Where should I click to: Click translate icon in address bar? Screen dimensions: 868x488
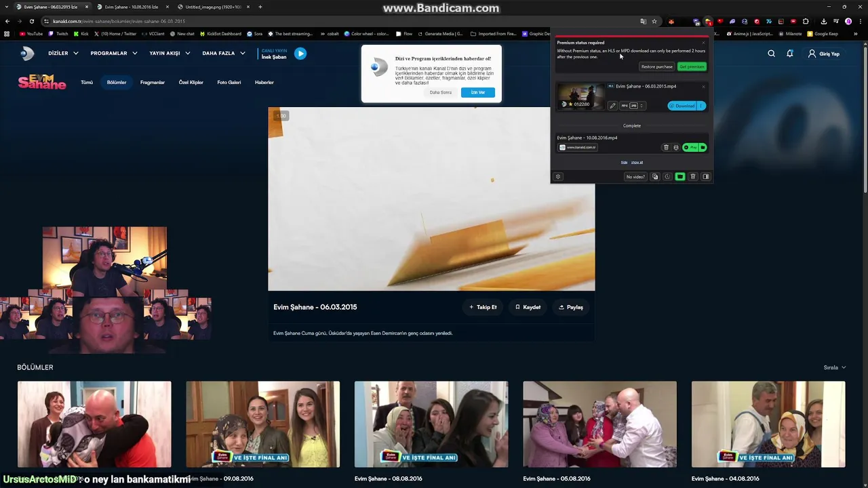(644, 21)
